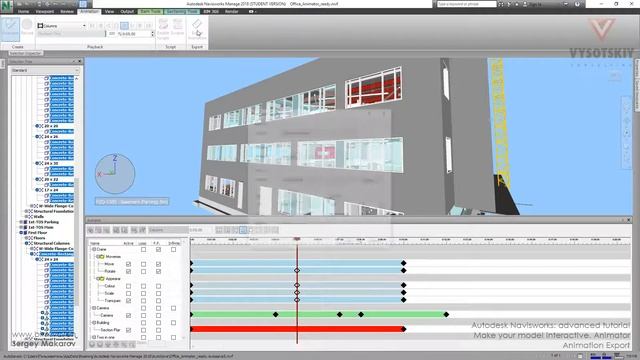Toggle Active checkbox for Rotate row
This screenshot has width=640, height=360.
point(129,271)
